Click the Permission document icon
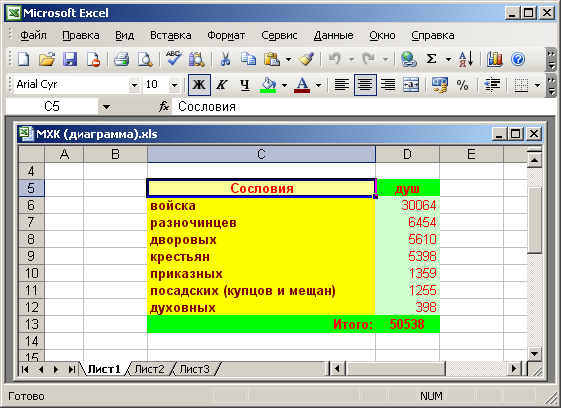 [93, 59]
